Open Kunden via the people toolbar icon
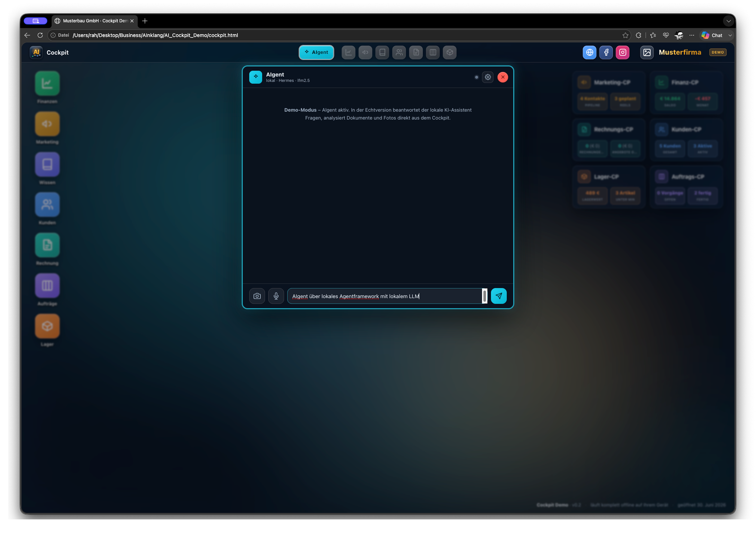The height and width of the screenshot is (541, 756). (399, 52)
